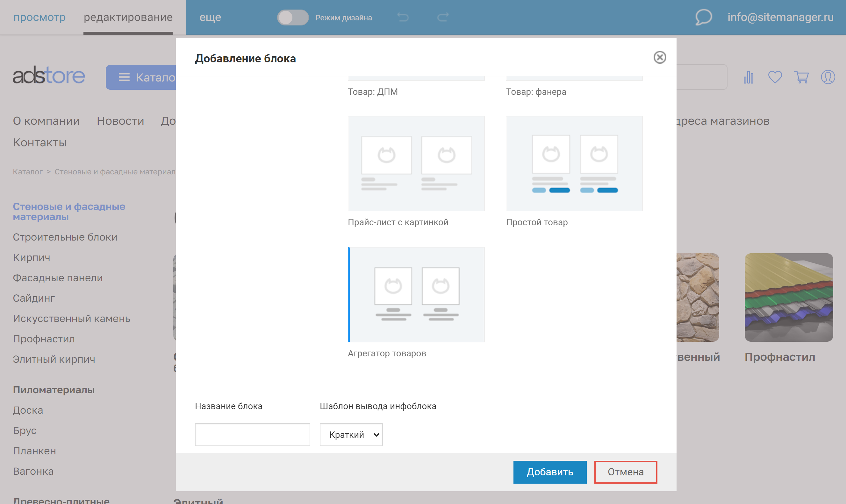
Task: Open the Строительные блоки sidebar link
Action: (65, 237)
